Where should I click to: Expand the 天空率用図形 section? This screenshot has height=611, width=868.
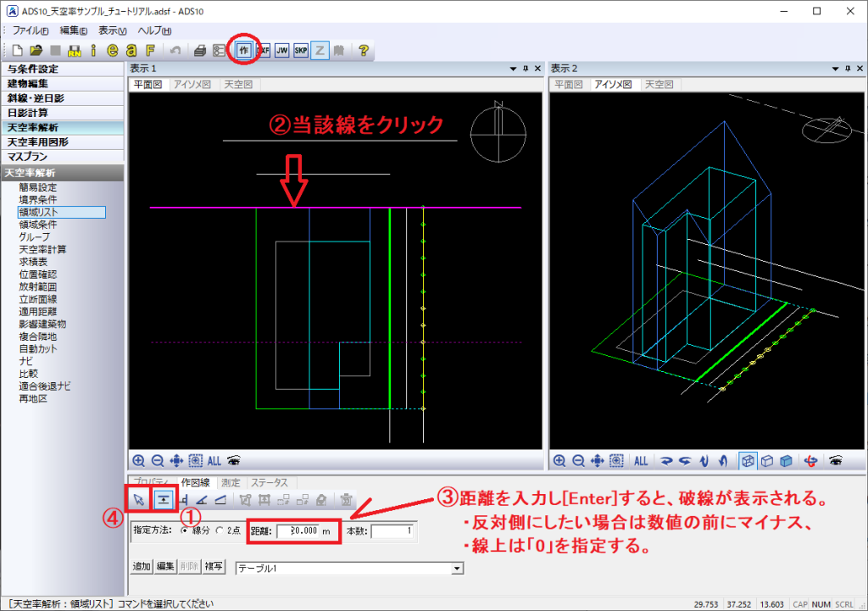click(62, 142)
